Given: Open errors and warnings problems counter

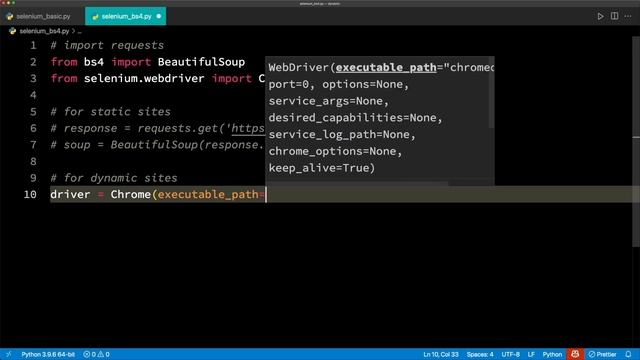Looking at the screenshot, I should coord(96,354).
